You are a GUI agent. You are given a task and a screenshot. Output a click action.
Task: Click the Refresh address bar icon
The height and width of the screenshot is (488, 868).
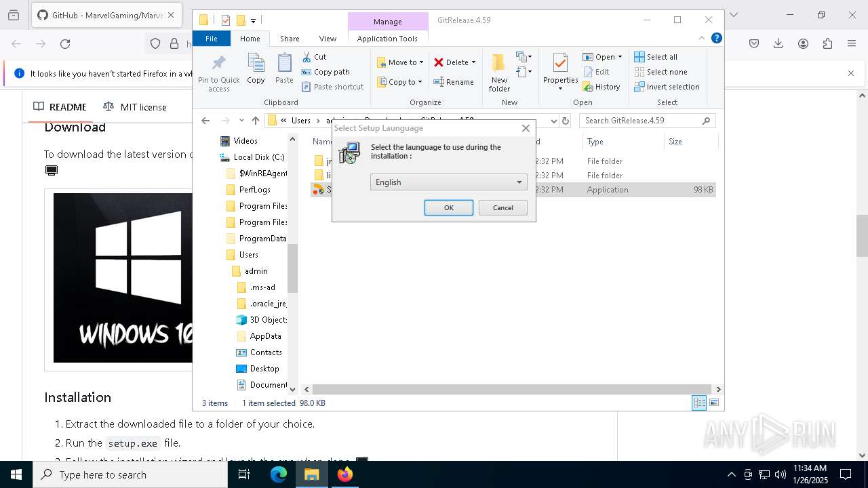pyautogui.click(x=566, y=121)
